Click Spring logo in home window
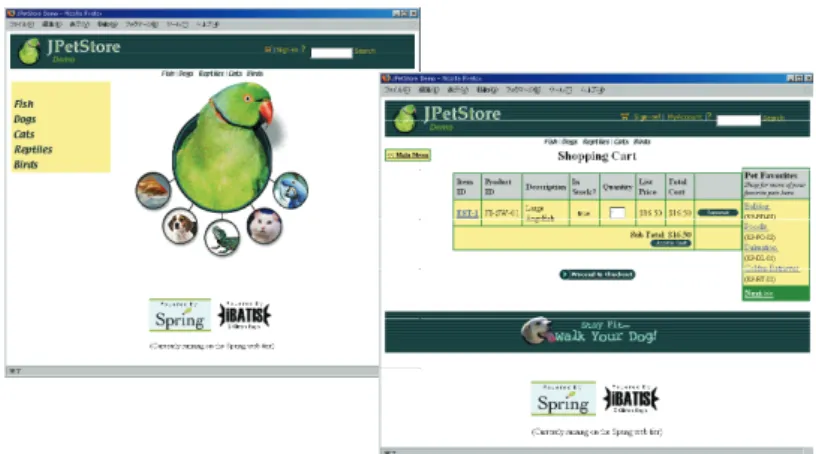The width and height of the screenshot is (816, 454). 180,315
